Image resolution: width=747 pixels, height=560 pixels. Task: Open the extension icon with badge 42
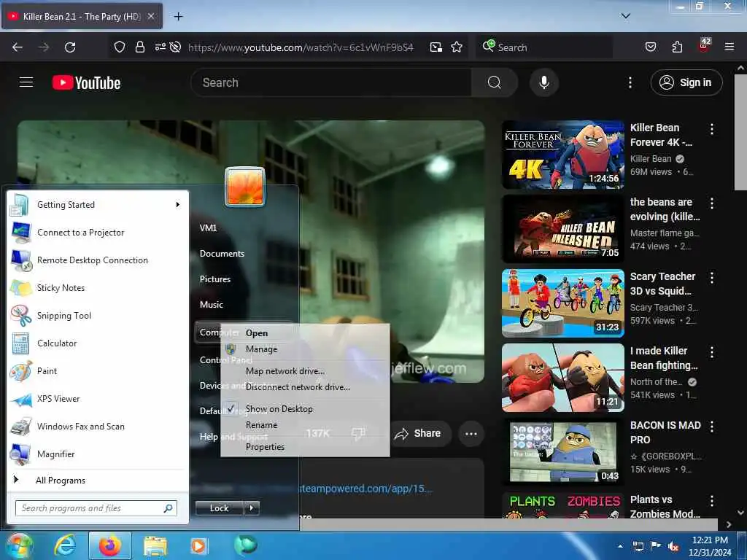click(x=704, y=44)
